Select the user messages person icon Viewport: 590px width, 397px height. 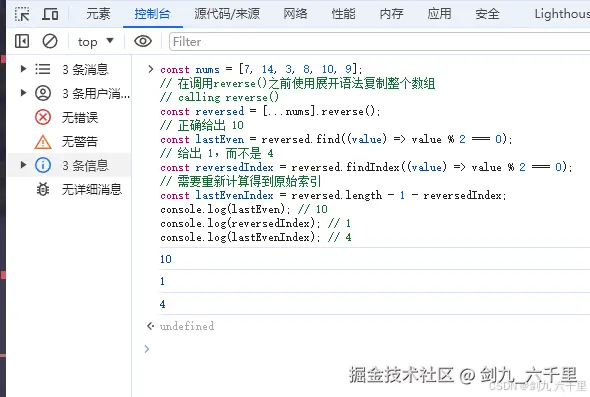point(43,93)
